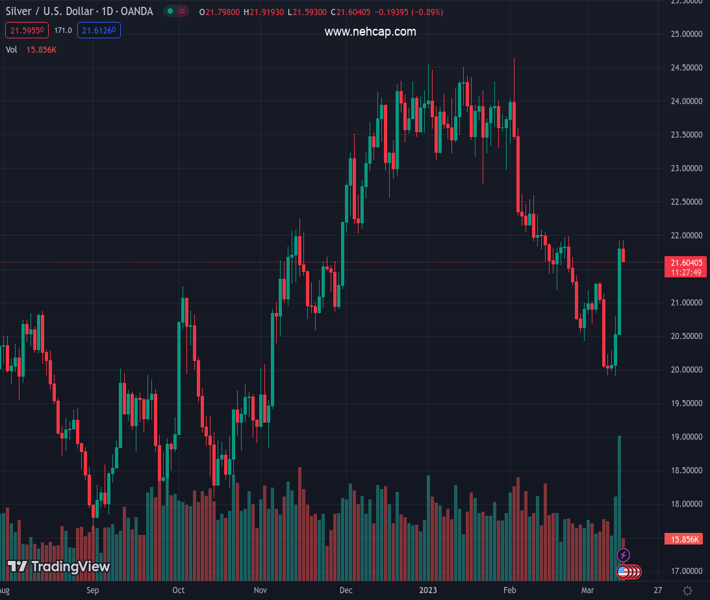
Task: Select the Vol indicator label
Action: 12,49
